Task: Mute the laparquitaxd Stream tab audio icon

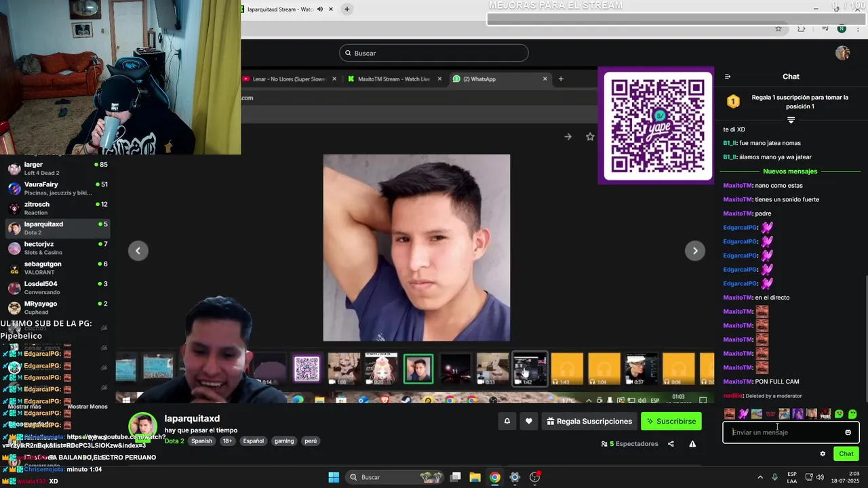Action: click(320, 9)
